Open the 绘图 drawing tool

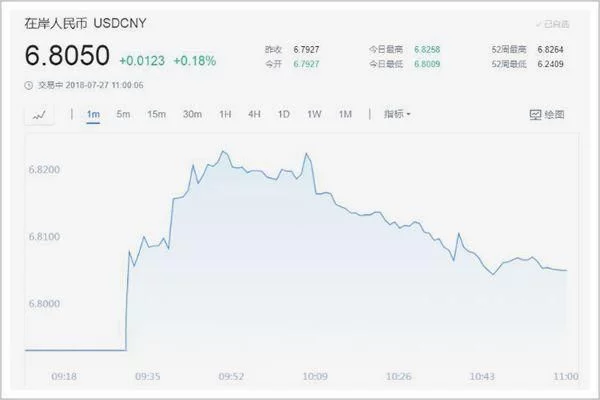547,114
